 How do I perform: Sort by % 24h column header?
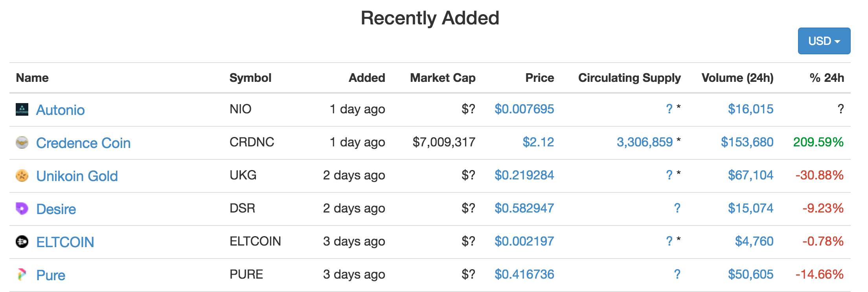click(x=826, y=78)
